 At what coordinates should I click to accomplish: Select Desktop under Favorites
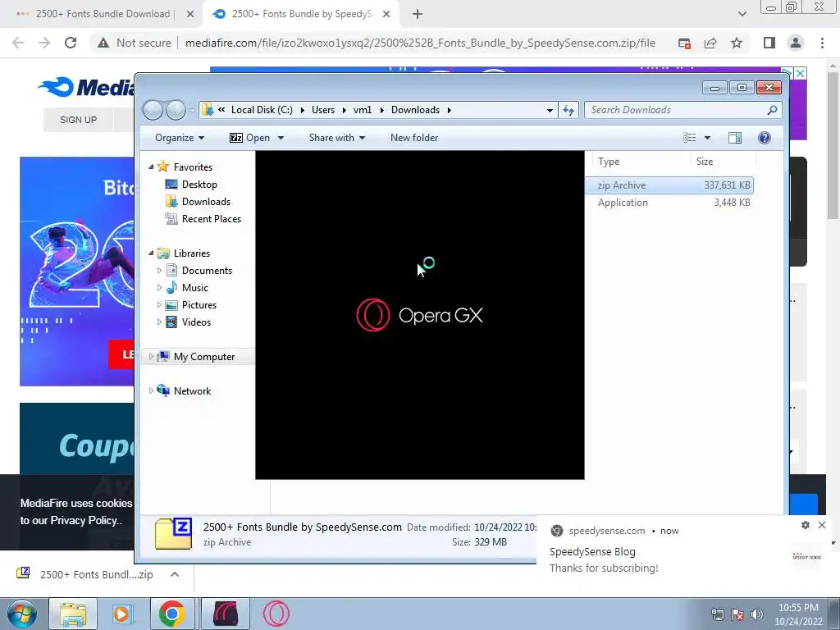coord(199,185)
